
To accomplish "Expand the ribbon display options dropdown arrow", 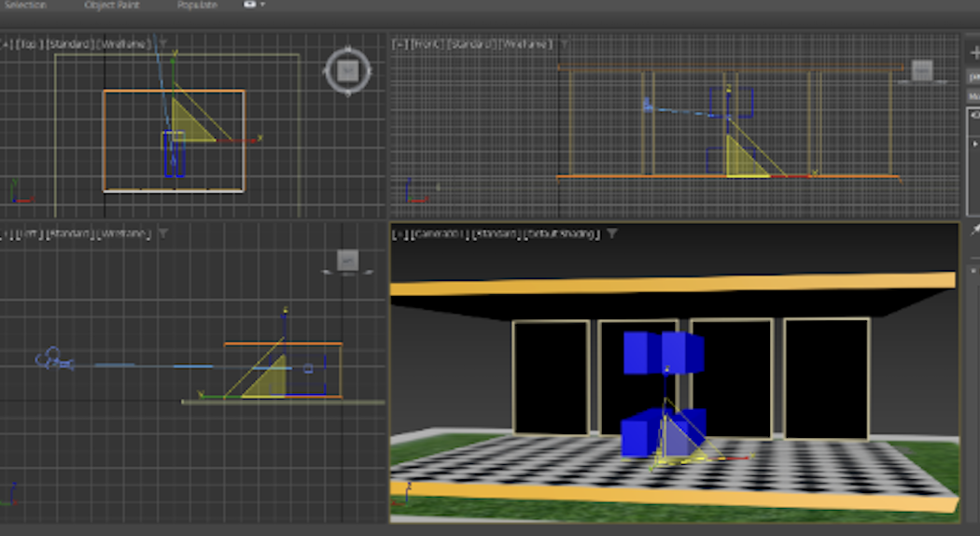I will click(263, 5).
